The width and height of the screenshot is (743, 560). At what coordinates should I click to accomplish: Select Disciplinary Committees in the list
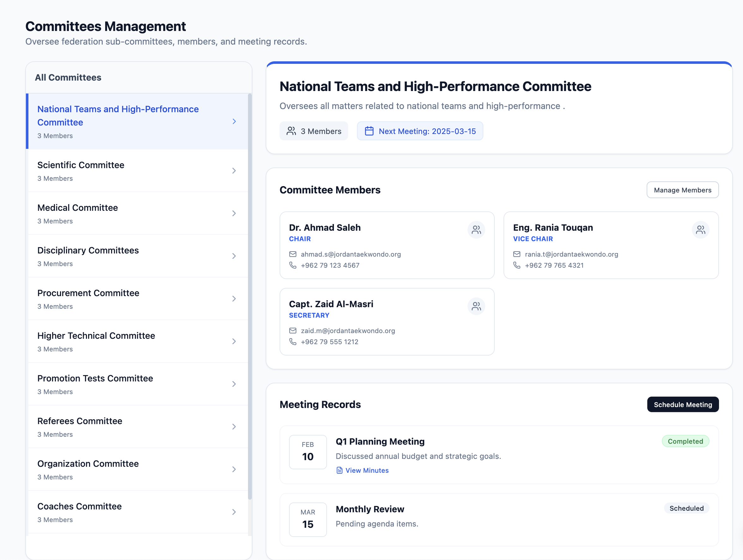pyautogui.click(x=88, y=251)
